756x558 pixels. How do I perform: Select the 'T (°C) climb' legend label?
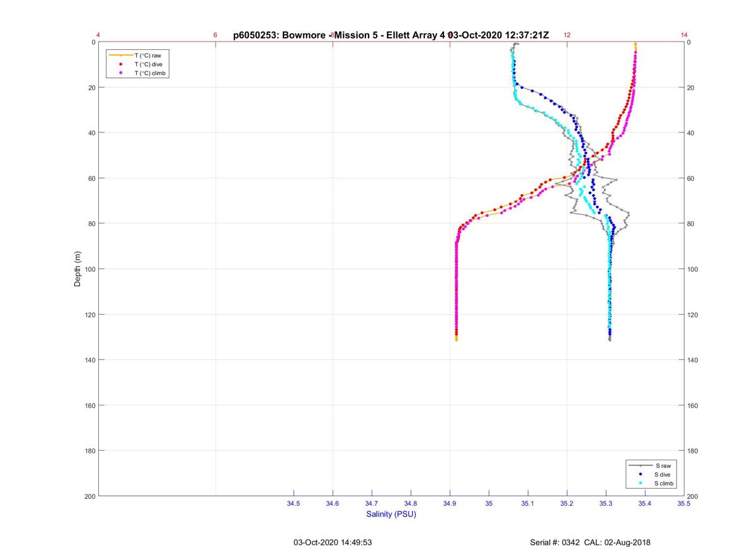(151, 73)
